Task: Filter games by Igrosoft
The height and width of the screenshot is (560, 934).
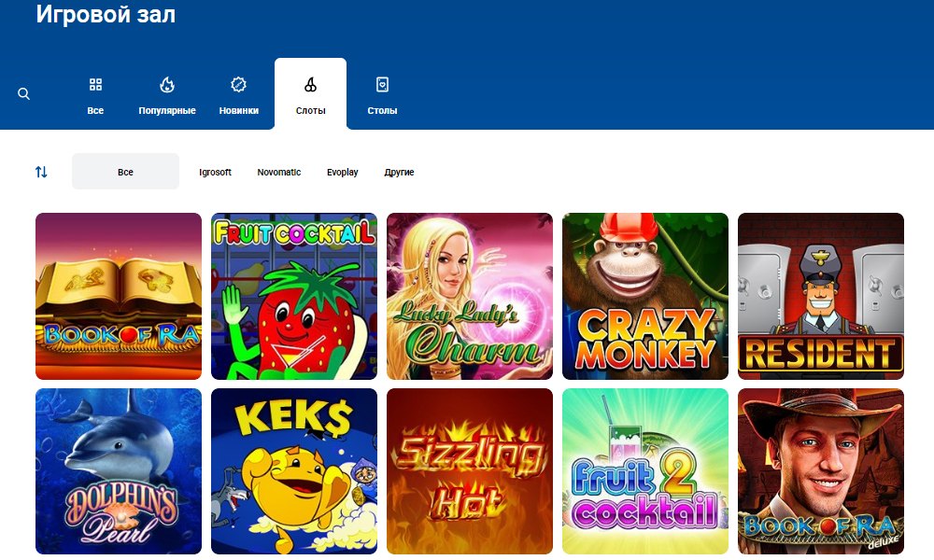Action: point(215,173)
